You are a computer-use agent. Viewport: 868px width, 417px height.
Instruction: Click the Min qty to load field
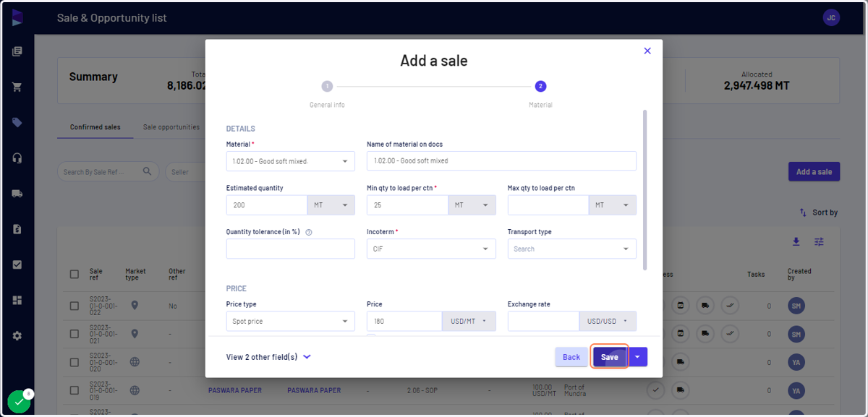point(407,205)
